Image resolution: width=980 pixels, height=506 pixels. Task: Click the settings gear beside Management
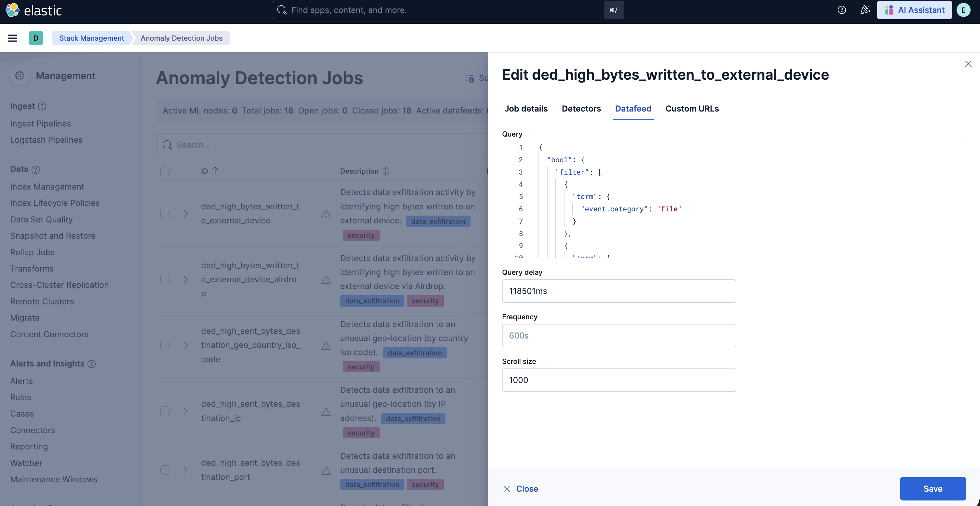(20, 76)
